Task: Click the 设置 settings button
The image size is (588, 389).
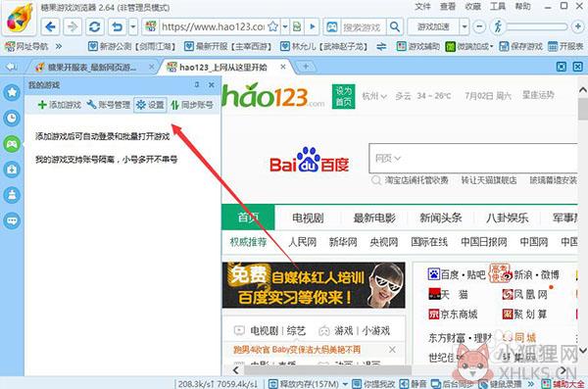Action: 150,105
